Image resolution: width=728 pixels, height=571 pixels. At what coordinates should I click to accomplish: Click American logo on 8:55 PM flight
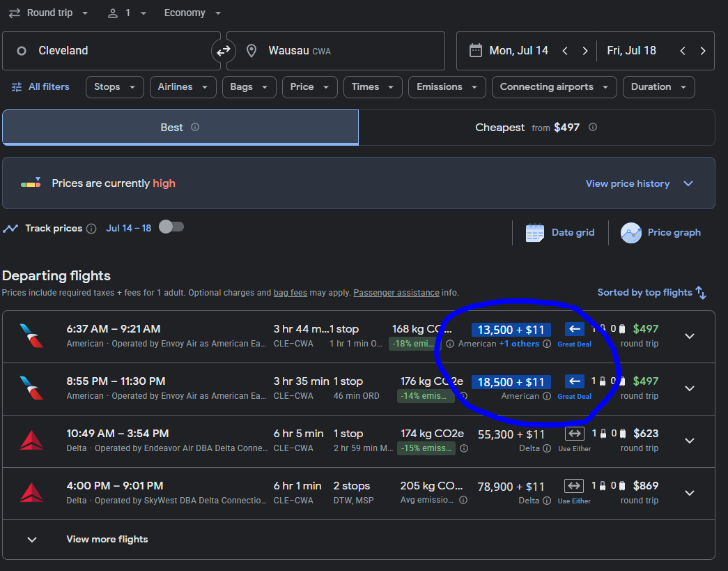pos(32,388)
